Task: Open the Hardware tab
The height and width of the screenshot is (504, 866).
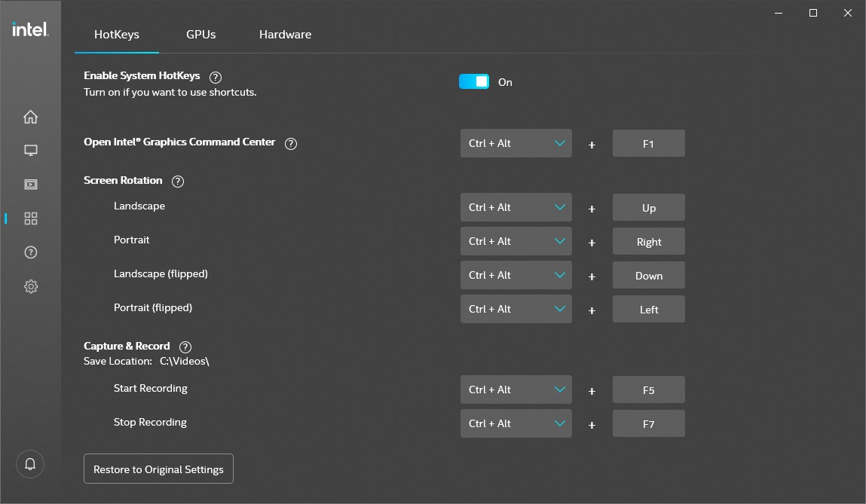Action: coord(285,34)
